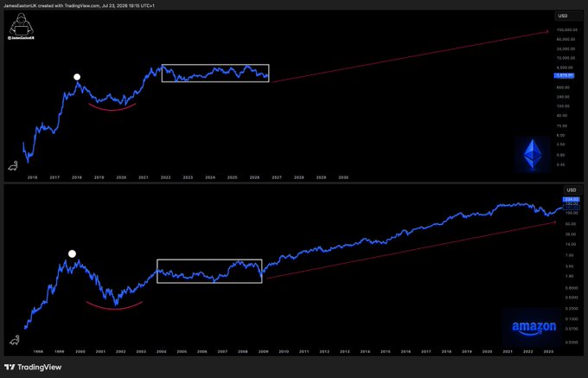
Task: Open the USD currency selector on Ethereum chart
Action: (568, 16)
